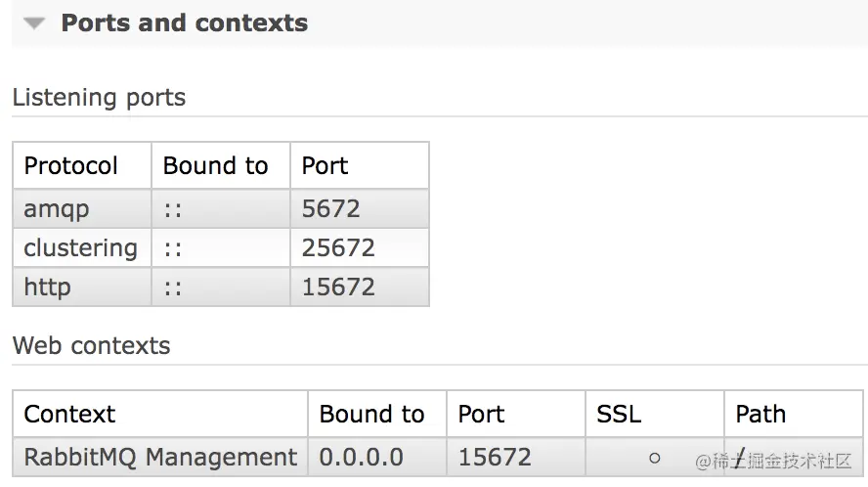This screenshot has width=868, height=487.
Task: Click the SSL column header
Action: pos(619,414)
